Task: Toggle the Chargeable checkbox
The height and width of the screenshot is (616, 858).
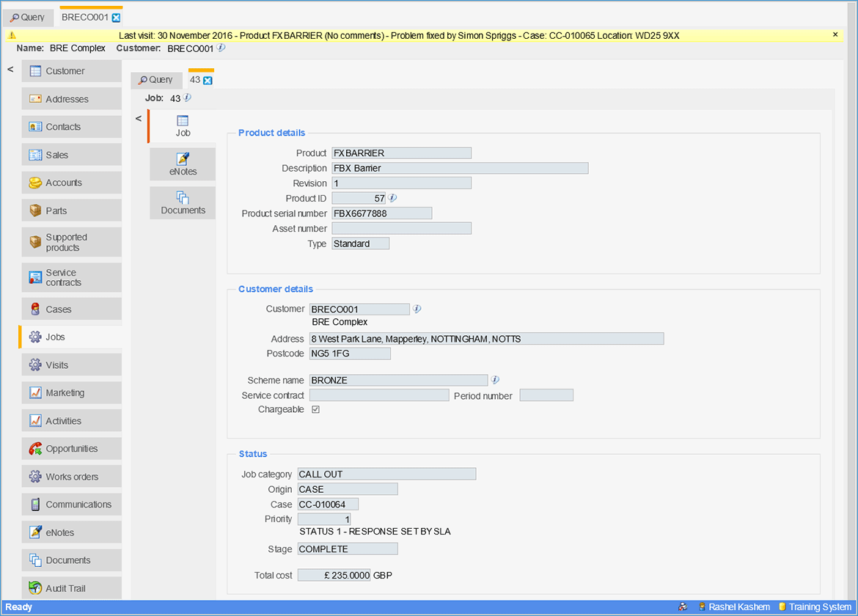Action: coord(316,409)
